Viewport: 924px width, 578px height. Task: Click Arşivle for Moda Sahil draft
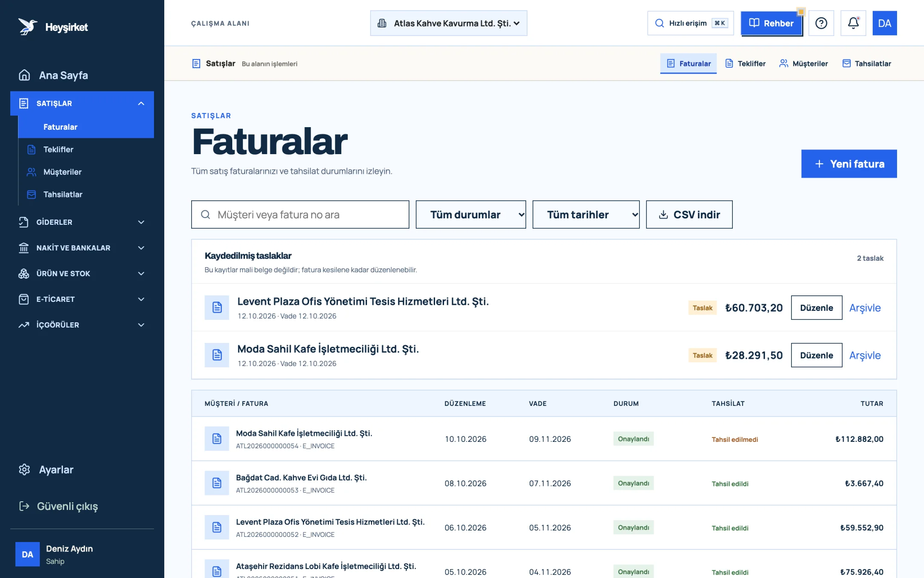[865, 355]
